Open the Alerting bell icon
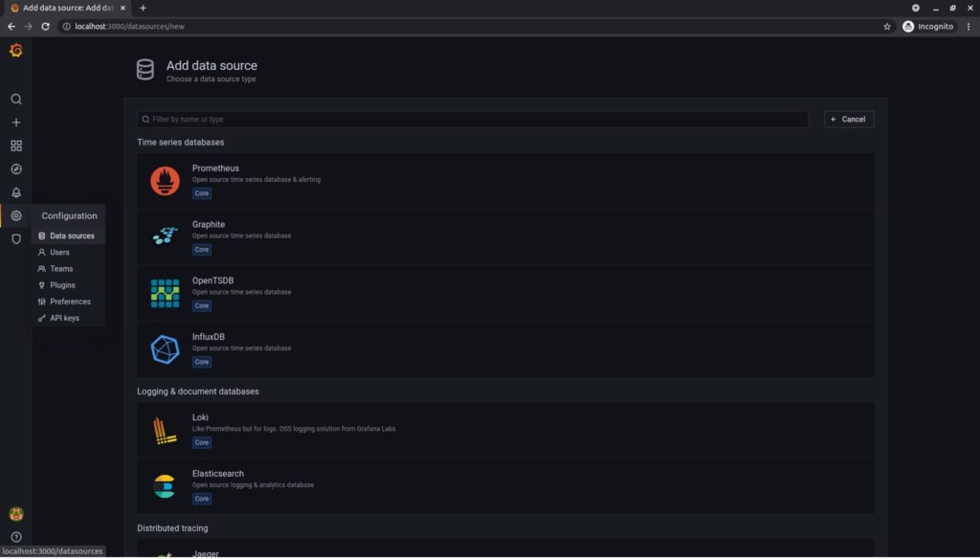The image size is (980, 559). (x=16, y=192)
